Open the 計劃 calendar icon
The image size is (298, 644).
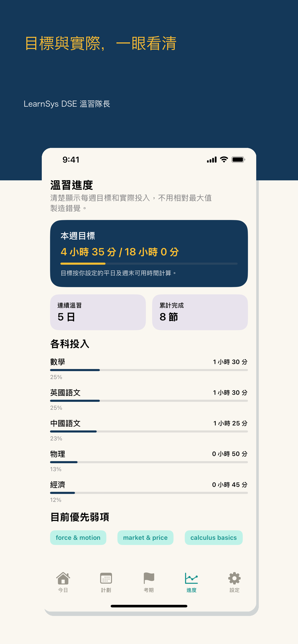click(x=106, y=578)
